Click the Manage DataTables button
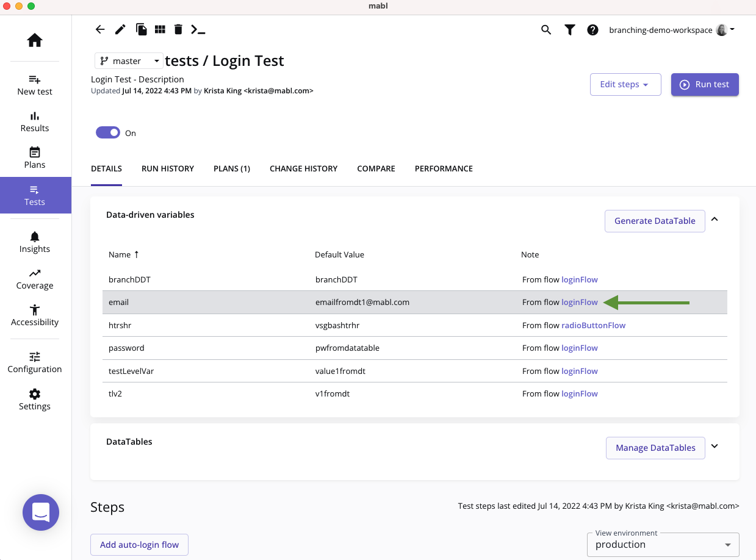 tap(655, 448)
